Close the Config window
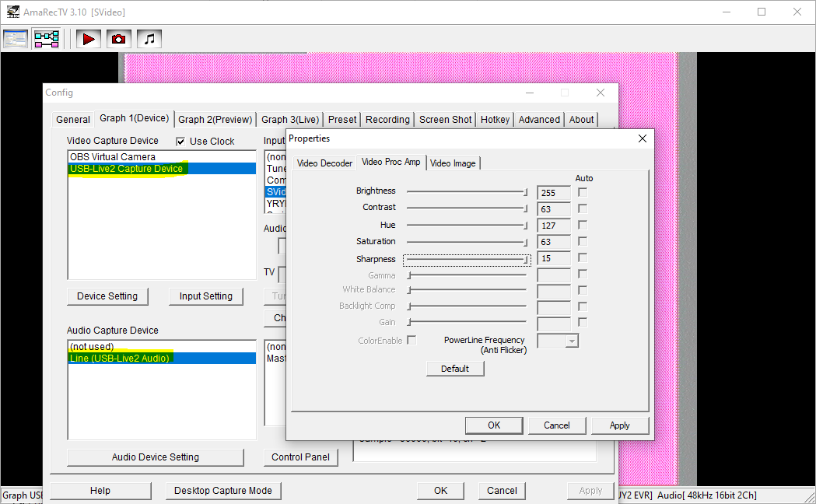Viewport: 816px width, 504px height. coord(600,93)
